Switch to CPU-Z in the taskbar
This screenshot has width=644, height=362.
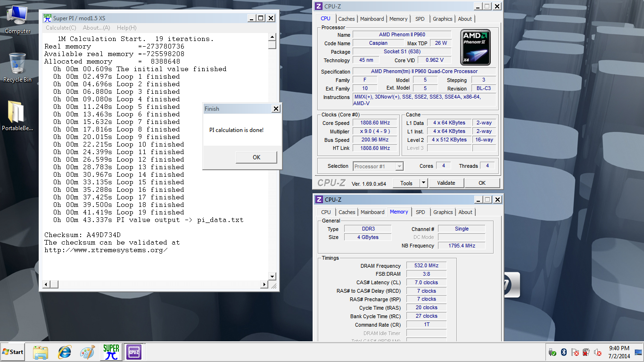[x=133, y=352]
